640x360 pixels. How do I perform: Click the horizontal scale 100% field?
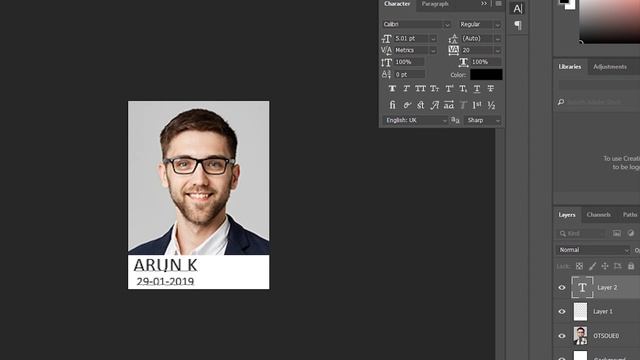[x=486, y=62]
